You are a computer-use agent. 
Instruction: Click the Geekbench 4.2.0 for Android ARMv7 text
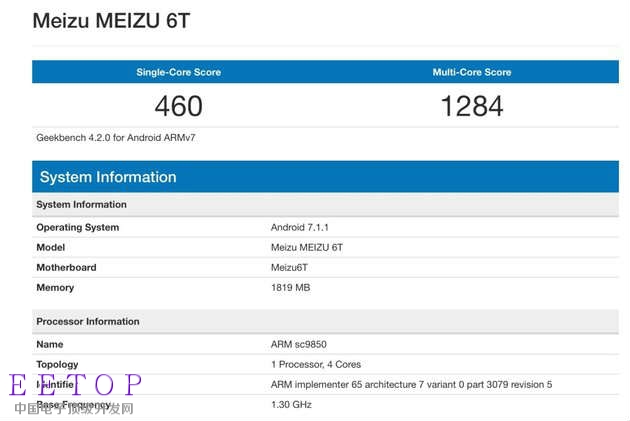click(x=116, y=138)
